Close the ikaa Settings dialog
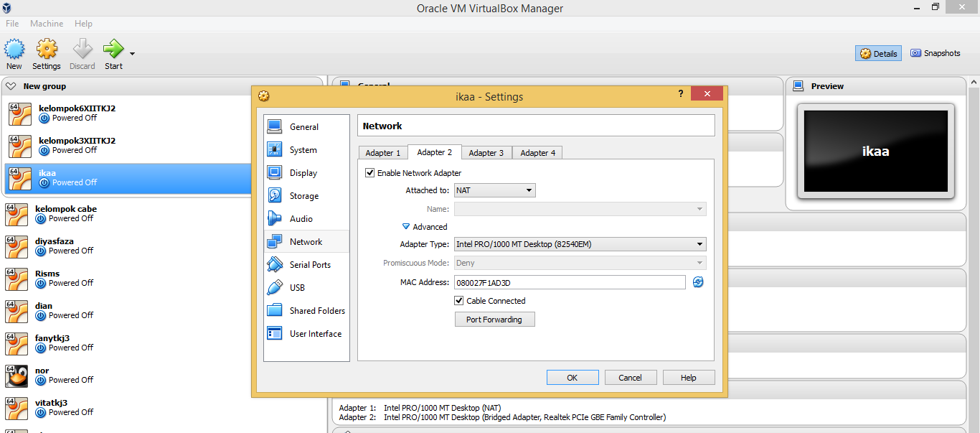 [707, 94]
